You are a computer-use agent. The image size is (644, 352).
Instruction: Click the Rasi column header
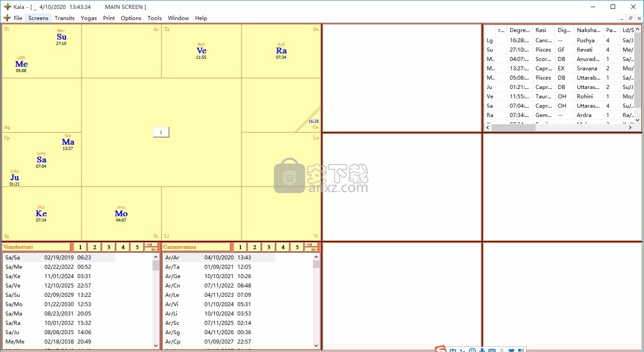pos(544,30)
